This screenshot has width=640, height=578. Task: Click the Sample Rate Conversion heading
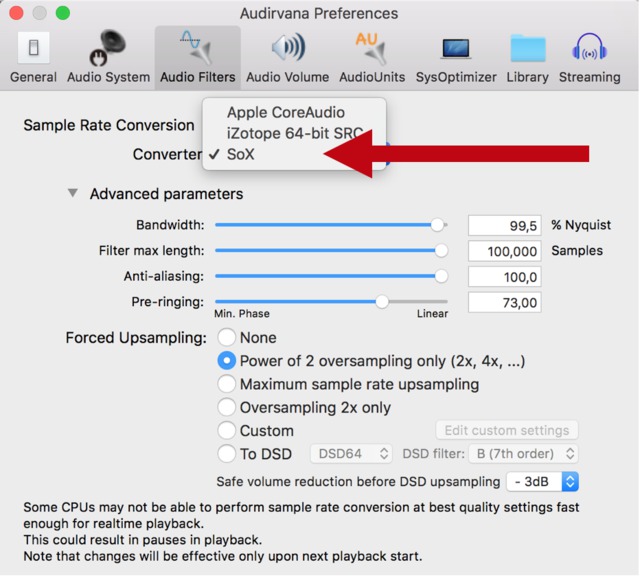(109, 125)
